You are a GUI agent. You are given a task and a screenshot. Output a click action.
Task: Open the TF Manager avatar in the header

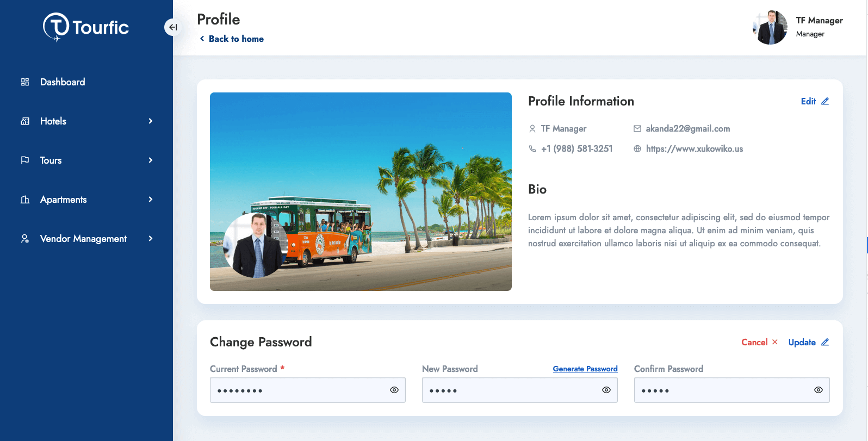tap(770, 27)
